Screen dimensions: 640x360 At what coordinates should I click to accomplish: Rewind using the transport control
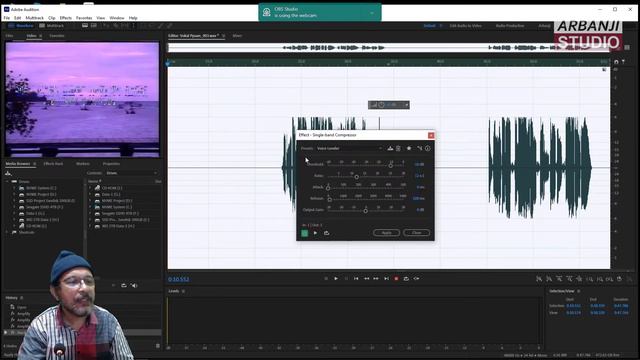tap(366, 279)
